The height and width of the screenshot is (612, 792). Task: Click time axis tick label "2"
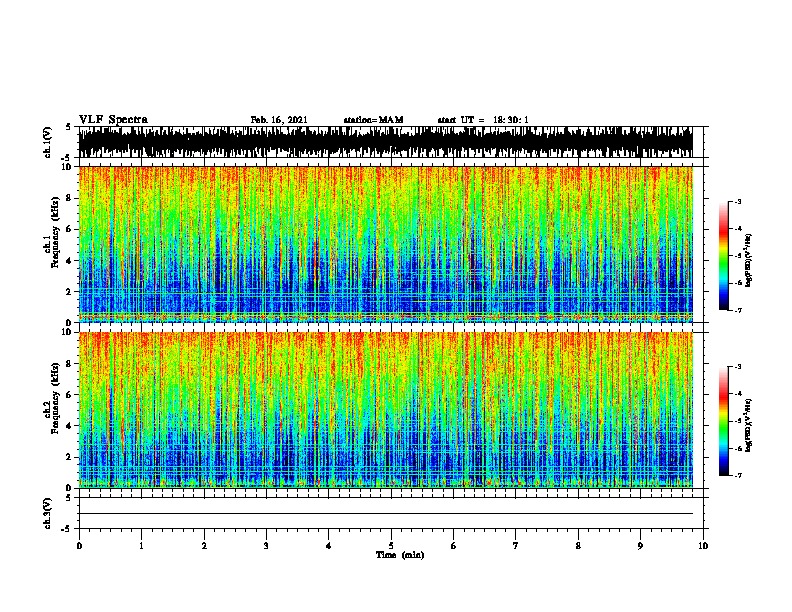tap(204, 546)
